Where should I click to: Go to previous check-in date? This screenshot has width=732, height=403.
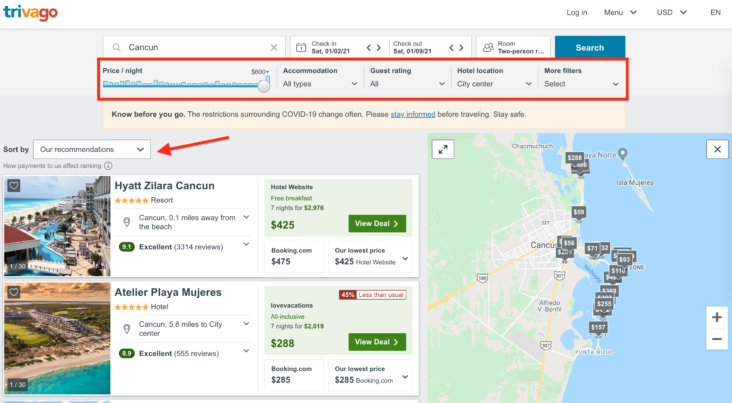368,48
